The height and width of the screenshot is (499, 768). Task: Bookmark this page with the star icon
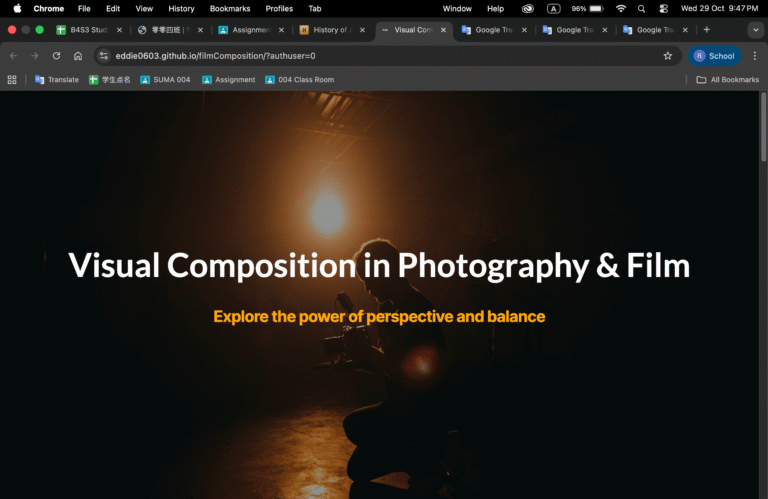pyautogui.click(x=667, y=56)
